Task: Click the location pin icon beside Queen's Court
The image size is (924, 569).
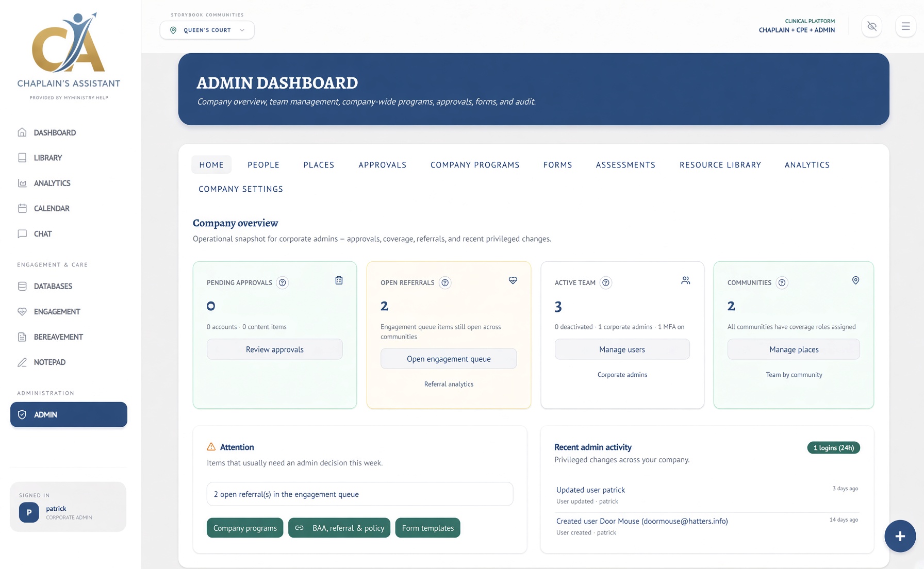Action: (x=173, y=30)
